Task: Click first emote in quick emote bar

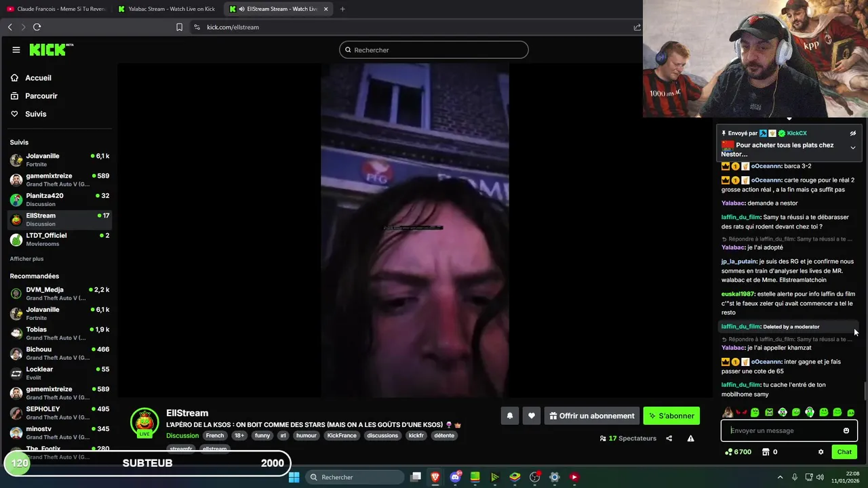Action: point(728,412)
